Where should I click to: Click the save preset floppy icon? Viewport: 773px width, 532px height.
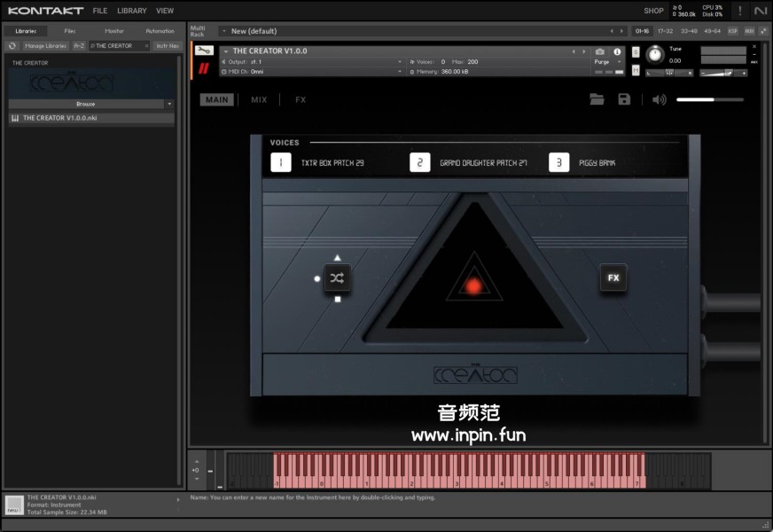coord(624,99)
